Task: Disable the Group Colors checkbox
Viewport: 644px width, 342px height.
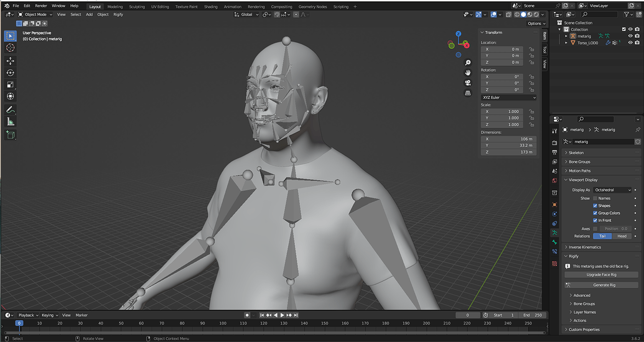Action: pyautogui.click(x=595, y=213)
